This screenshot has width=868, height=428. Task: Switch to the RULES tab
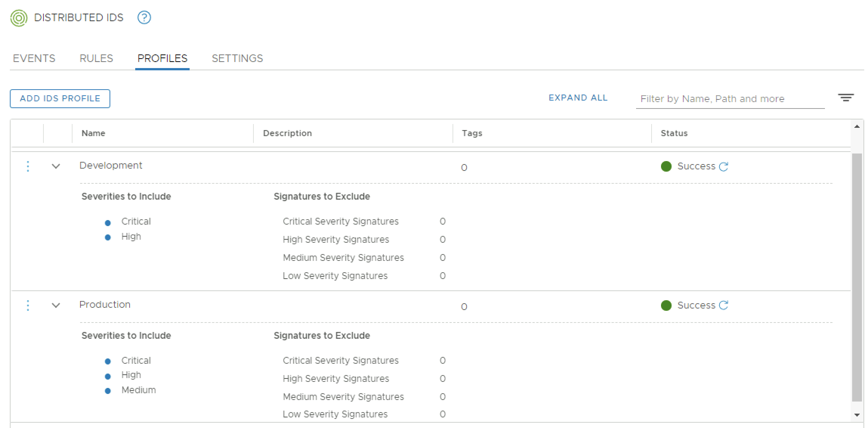pos(96,58)
